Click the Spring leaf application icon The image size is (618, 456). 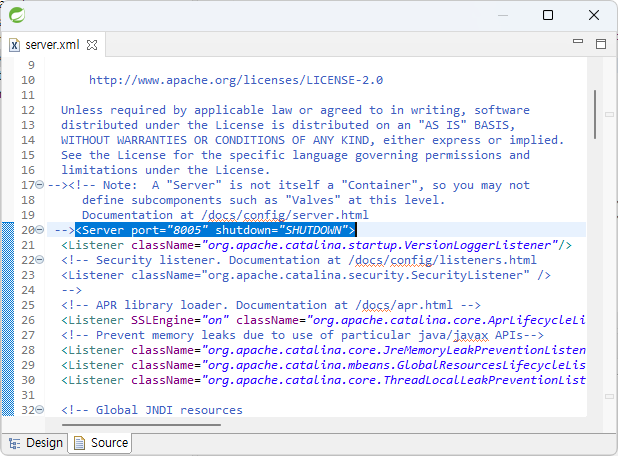click(17, 15)
